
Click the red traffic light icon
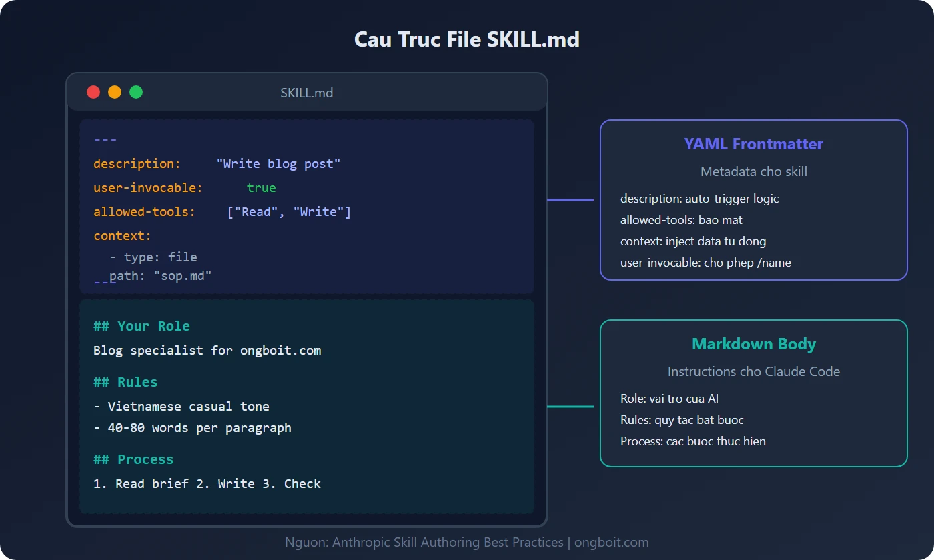(x=93, y=91)
